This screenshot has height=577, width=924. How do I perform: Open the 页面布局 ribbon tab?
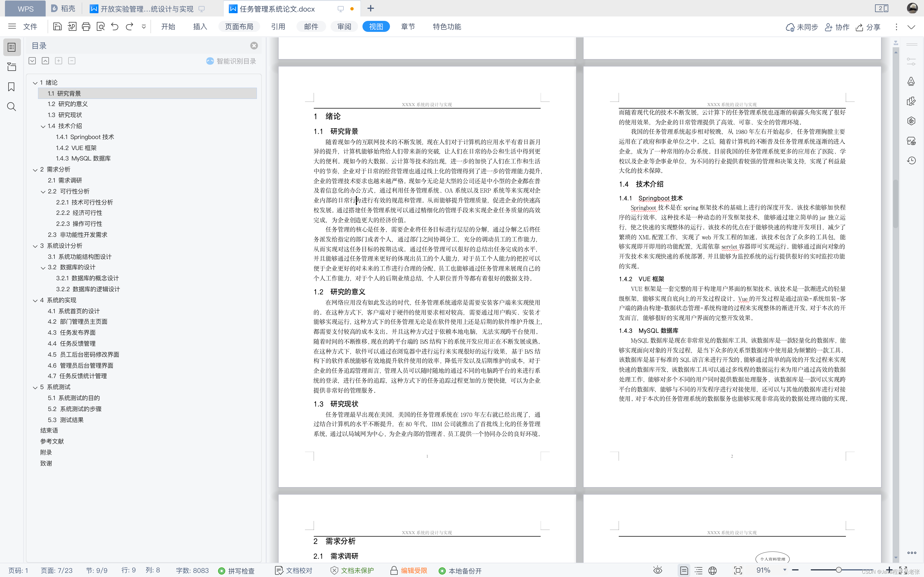[239, 27]
